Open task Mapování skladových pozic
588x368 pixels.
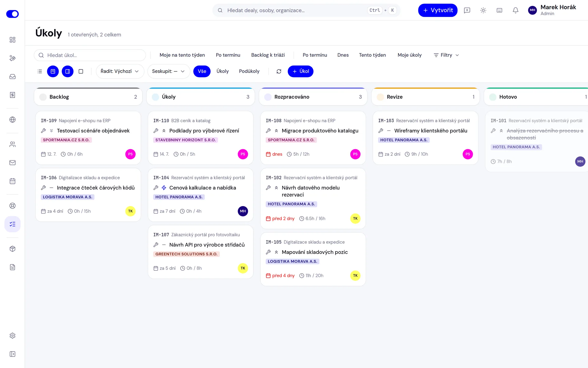tap(315, 252)
